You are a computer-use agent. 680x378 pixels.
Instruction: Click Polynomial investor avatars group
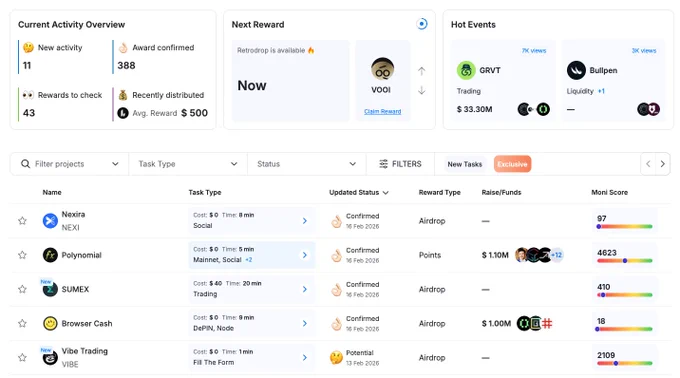[539, 255]
